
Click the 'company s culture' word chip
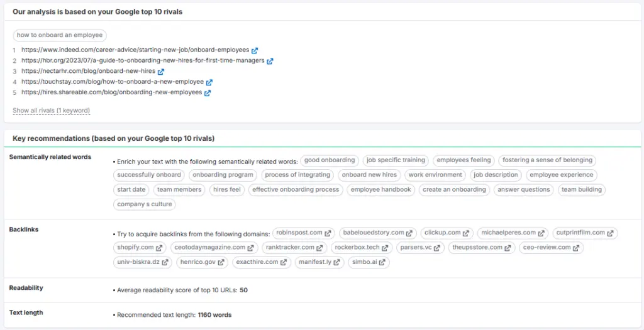pos(145,204)
